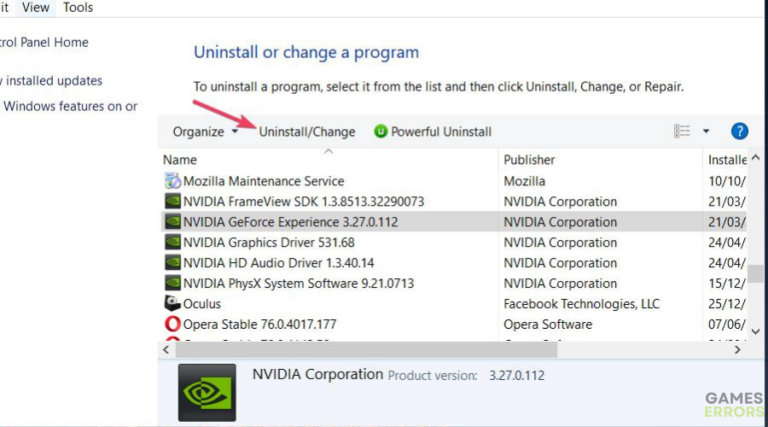
Task: Open help with the blue question mark
Action: [740, 131]
